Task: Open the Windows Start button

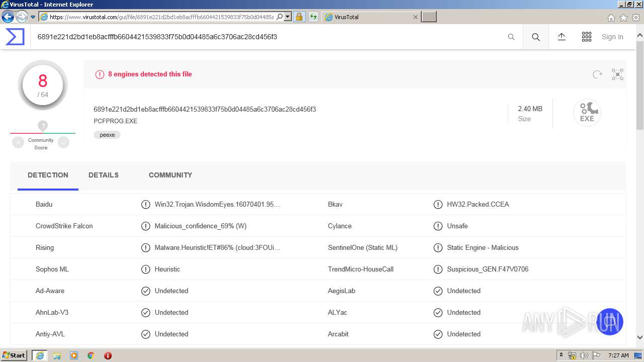Action: tap(14, 355)
